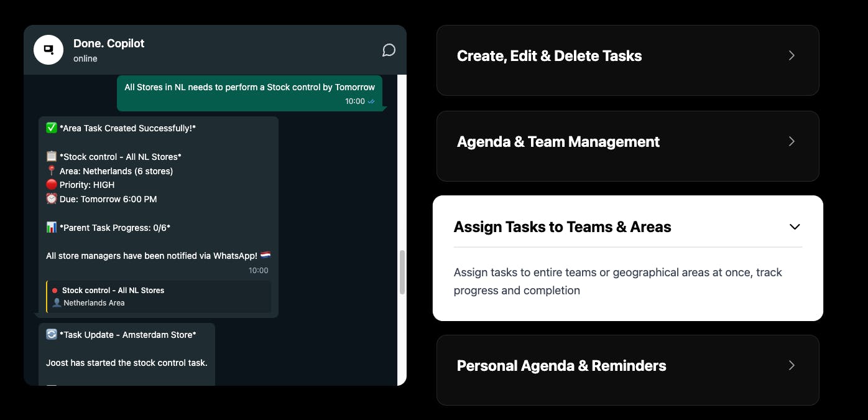
Task: Click the bar chart Parent Task Progress icon
Action: (52, 228)
